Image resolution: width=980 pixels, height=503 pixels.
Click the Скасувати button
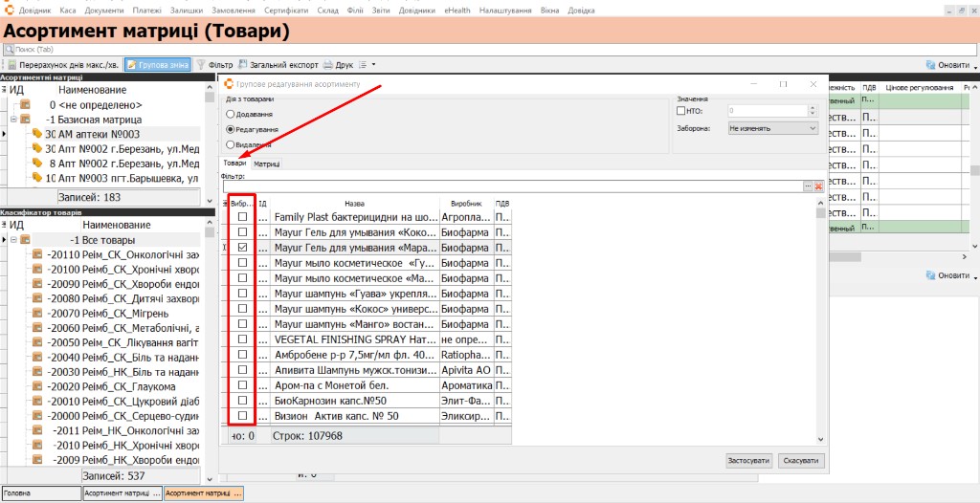click(x=801, y=461)
